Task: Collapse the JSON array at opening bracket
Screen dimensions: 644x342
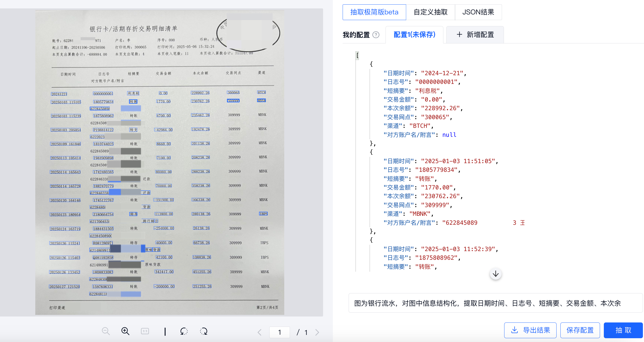Action: click(x=358, y=55)
